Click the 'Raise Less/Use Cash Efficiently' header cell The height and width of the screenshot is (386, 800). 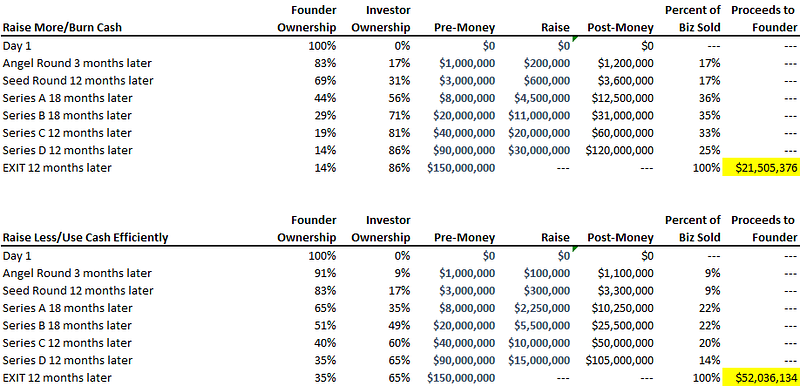85,238
